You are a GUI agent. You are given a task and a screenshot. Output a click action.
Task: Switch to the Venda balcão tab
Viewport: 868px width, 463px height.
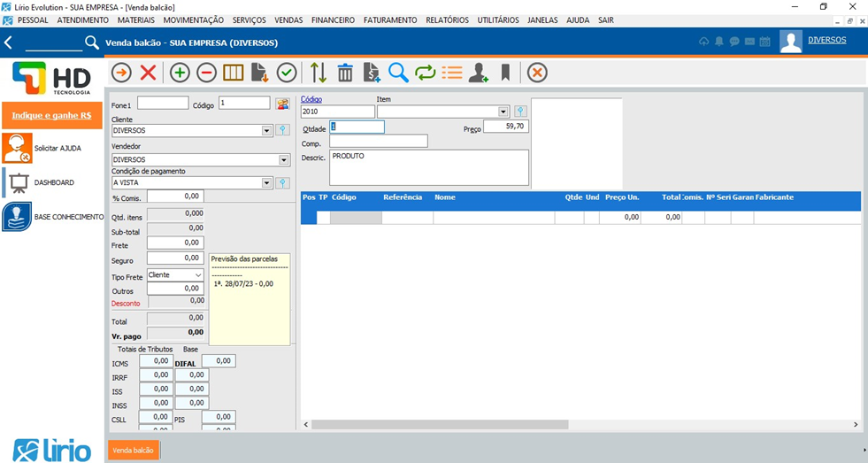(x=133, y=450)
